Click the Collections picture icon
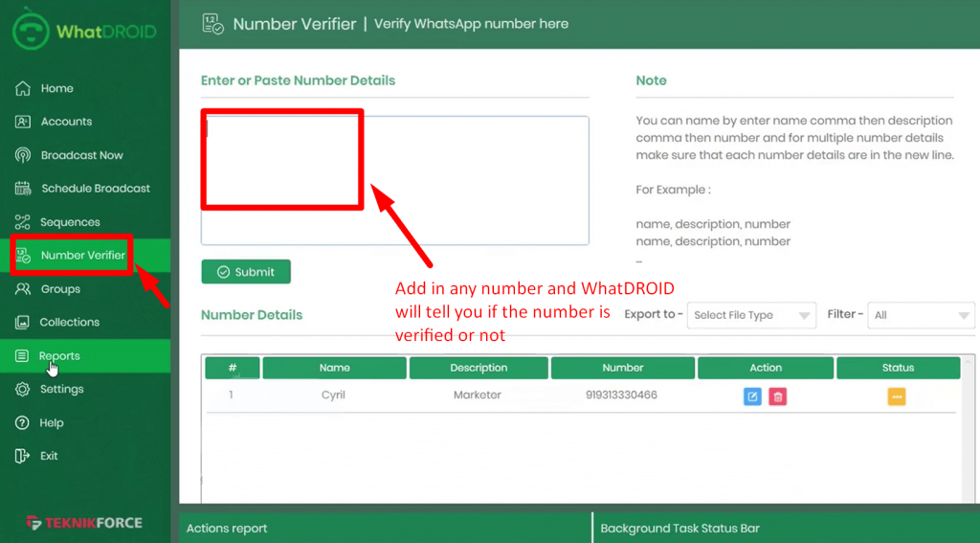980x543 pixels. click(x=22, y=322)
